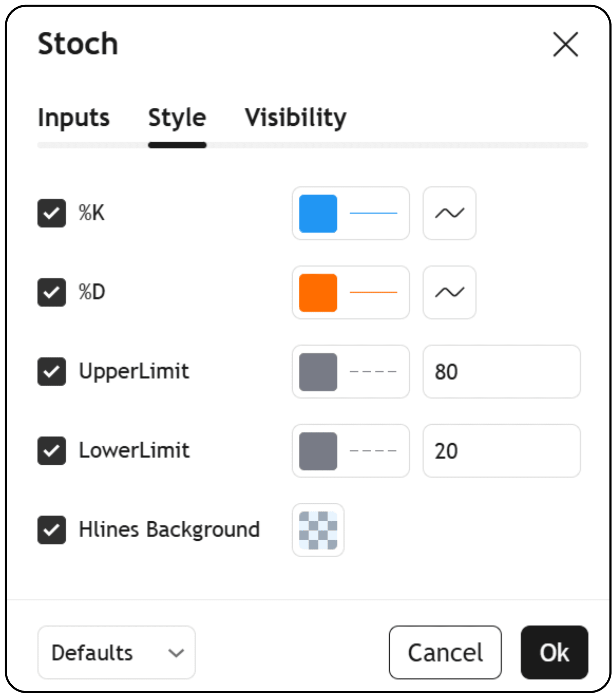
Task: Uncheck the %K plot checkbox
Action: tap(52, 213)
